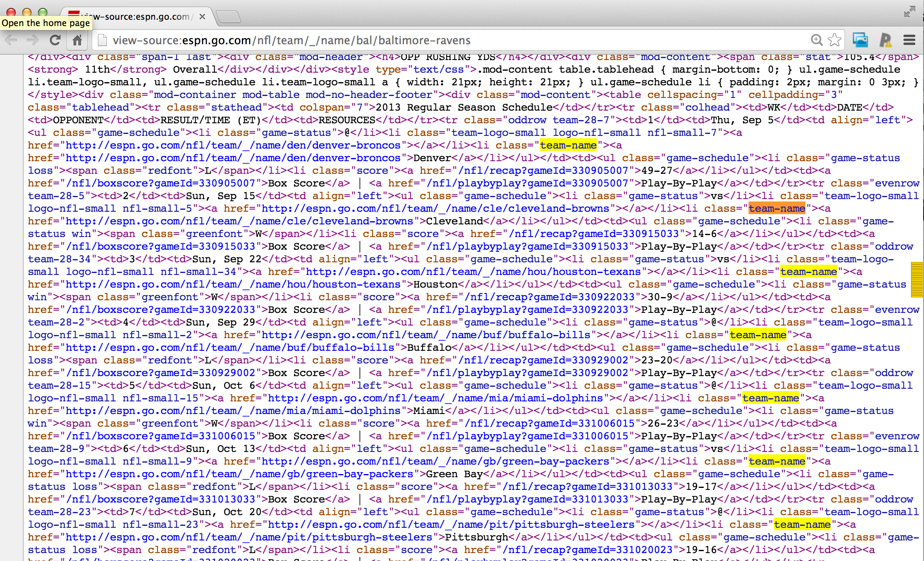Click the 'OPP RUSHING YDS' heading text
Image resolution: width=924 pixels, height=561 pixels.
(x=448, y=58)
